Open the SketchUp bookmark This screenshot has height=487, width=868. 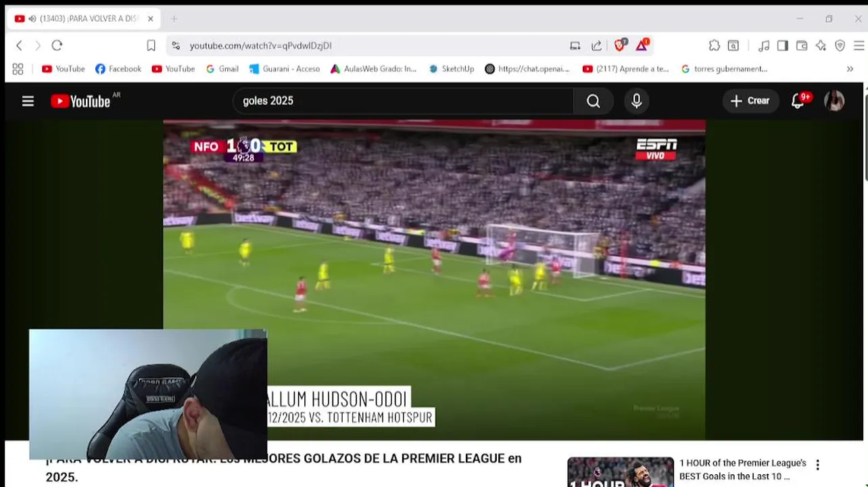pos(451,69)
